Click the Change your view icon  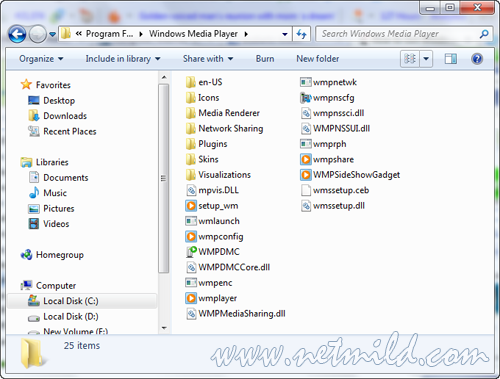click(x=410, y=59)
